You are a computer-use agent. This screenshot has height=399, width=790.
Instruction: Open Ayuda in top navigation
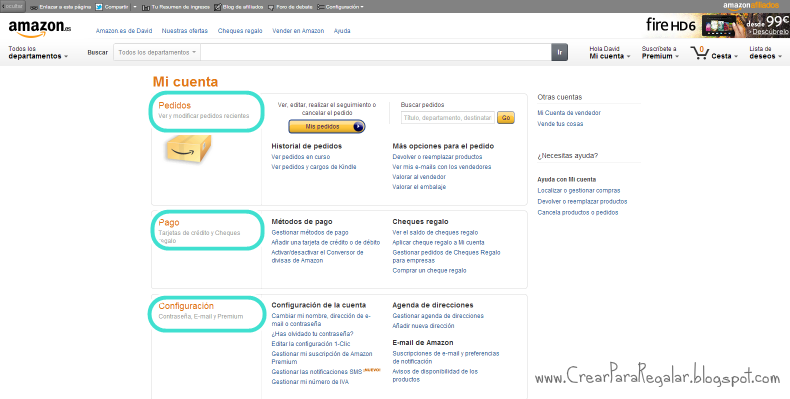pyautogui.click(x=342, y=31)
